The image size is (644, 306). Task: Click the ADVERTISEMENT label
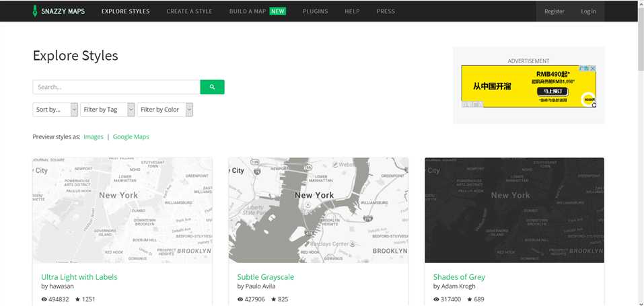pos(528,61)
